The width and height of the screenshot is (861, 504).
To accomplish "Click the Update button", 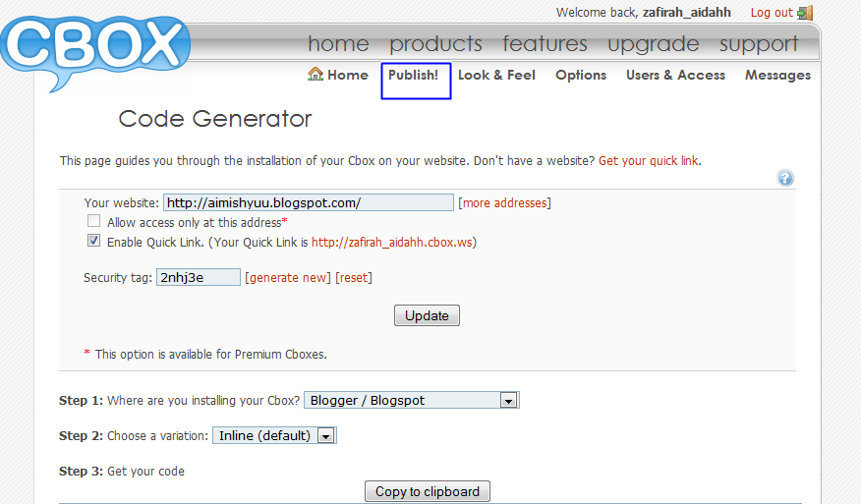I will 427,315.
